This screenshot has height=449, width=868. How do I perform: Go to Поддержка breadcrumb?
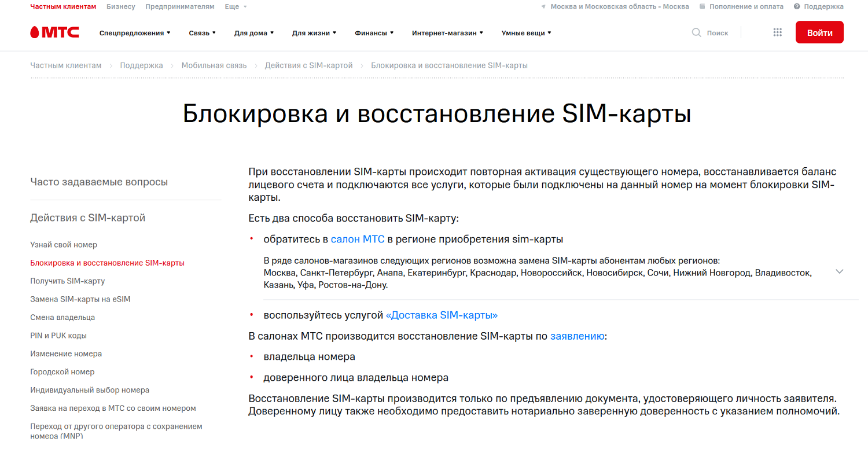click(x=142, y=65)
